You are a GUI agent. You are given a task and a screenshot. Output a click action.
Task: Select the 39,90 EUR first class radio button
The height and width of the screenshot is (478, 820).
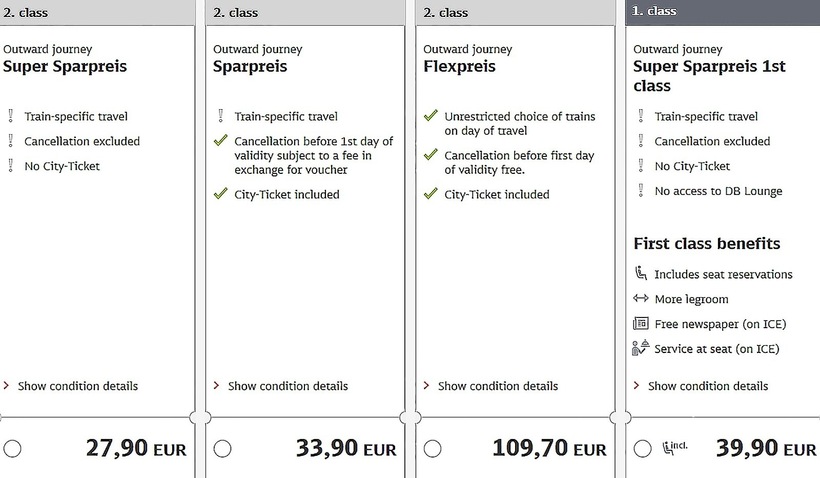click(x=642, y=448)
